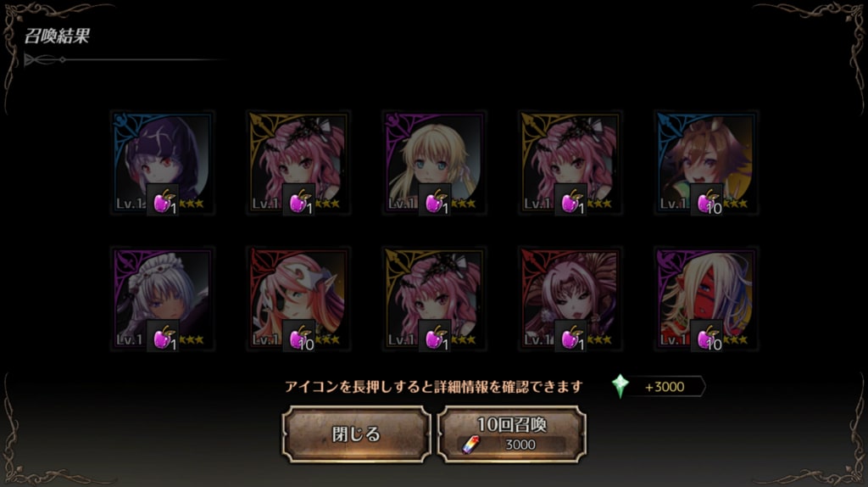Click the +3000 currency counter
This screenshot has height=487, width=868.
(665, 387)
